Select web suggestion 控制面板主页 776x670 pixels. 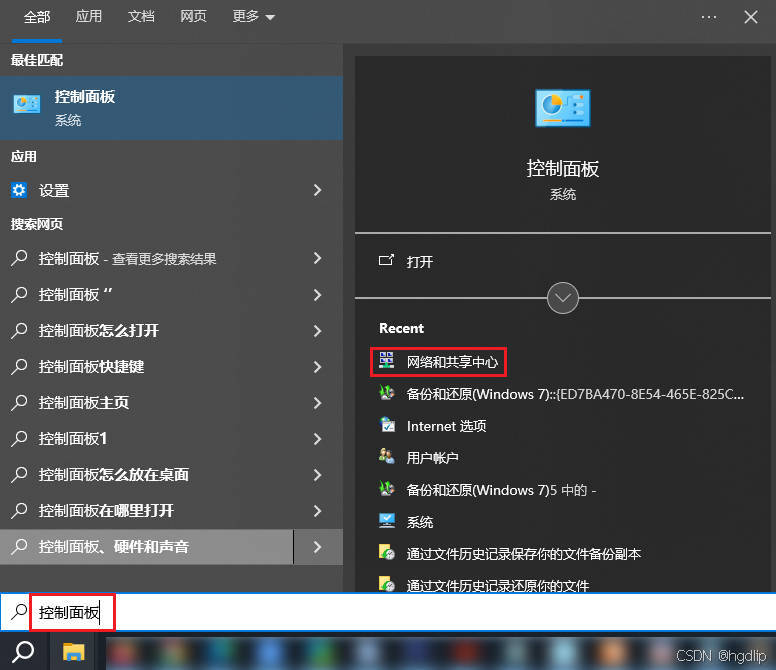pos(84,403)
